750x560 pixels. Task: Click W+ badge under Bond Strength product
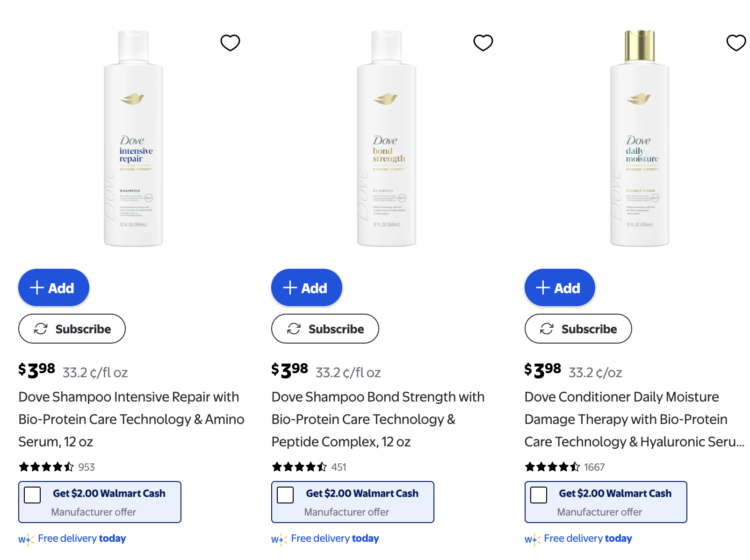278,538
